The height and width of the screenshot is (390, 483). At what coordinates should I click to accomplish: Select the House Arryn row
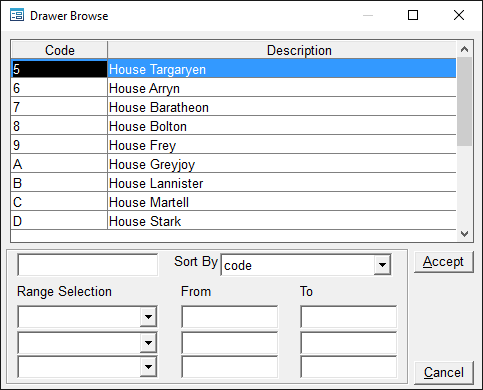tap(234, 88)
